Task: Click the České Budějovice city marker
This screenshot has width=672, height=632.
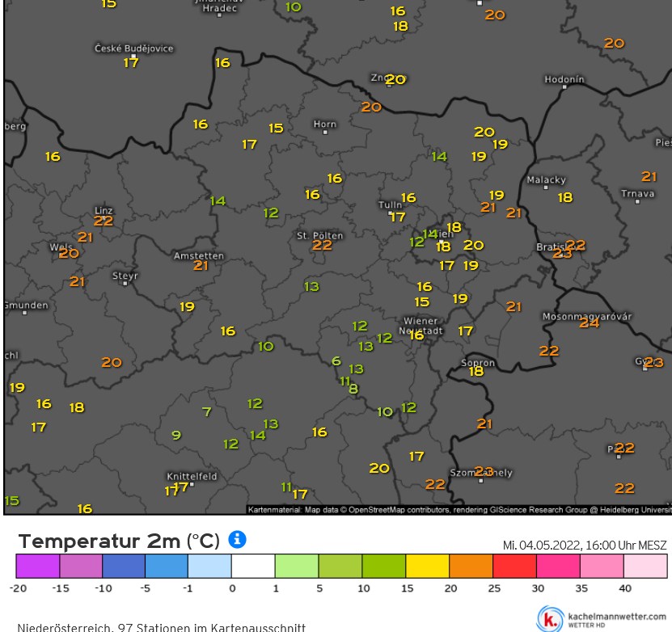Action: click(x=133, y=58)
